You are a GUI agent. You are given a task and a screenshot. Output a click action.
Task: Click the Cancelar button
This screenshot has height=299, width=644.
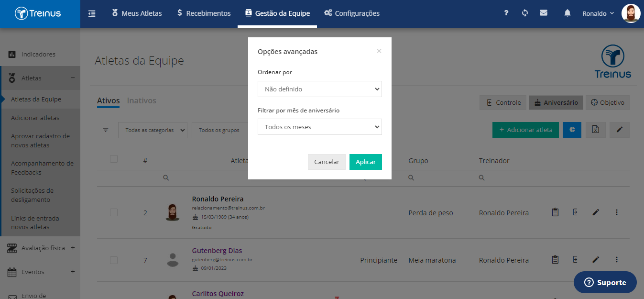327,162
